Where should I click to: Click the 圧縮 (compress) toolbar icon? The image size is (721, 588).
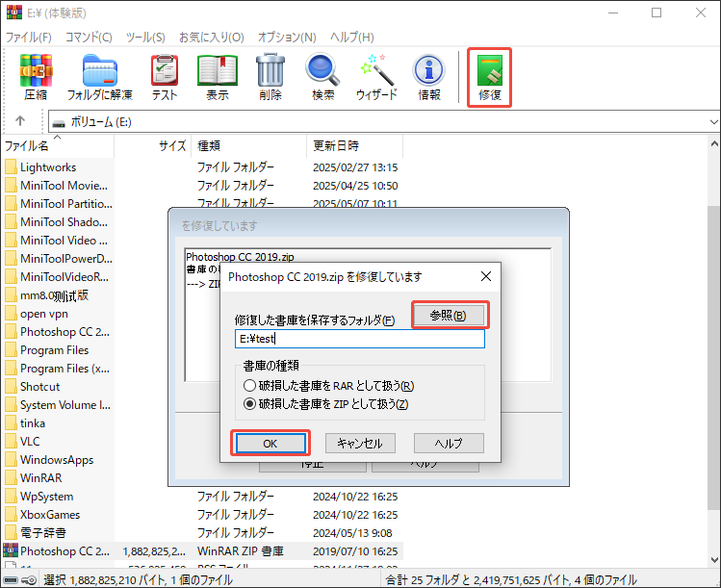pos(36,70)
